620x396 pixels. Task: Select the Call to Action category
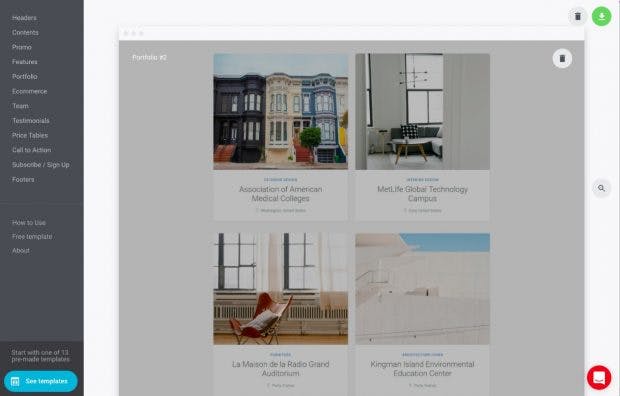(31, 150)
